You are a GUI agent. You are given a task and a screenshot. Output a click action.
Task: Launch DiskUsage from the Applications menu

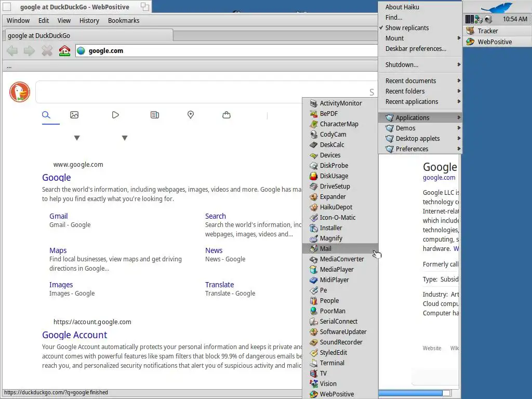tap(340, 176)
